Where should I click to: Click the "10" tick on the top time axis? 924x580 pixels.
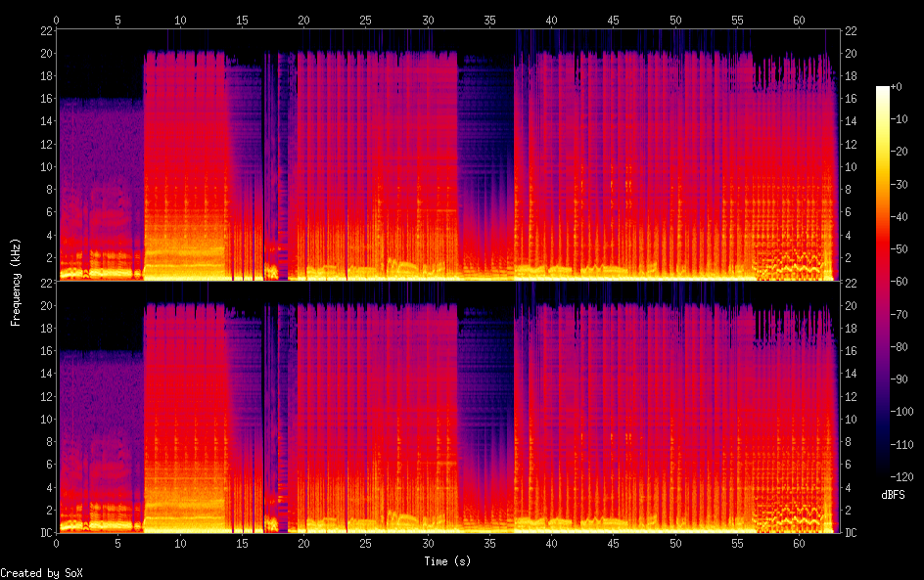click(180, 20)
